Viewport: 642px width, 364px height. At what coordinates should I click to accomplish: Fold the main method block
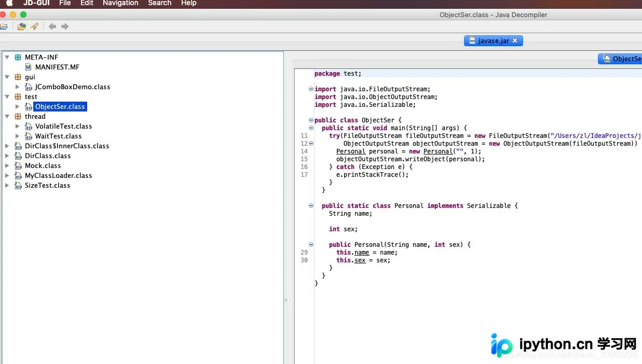[x=311, y=128]
